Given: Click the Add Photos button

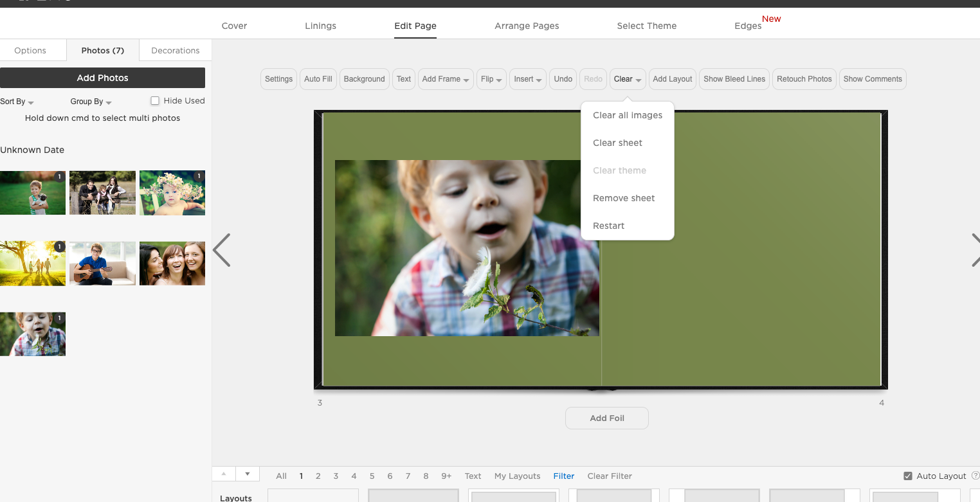Looking at the screenshot, I should coord(102,78).
